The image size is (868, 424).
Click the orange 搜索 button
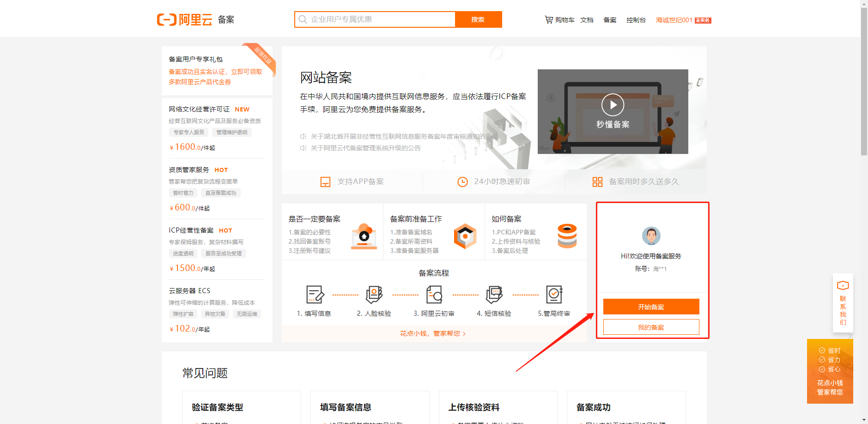point(478,19)
